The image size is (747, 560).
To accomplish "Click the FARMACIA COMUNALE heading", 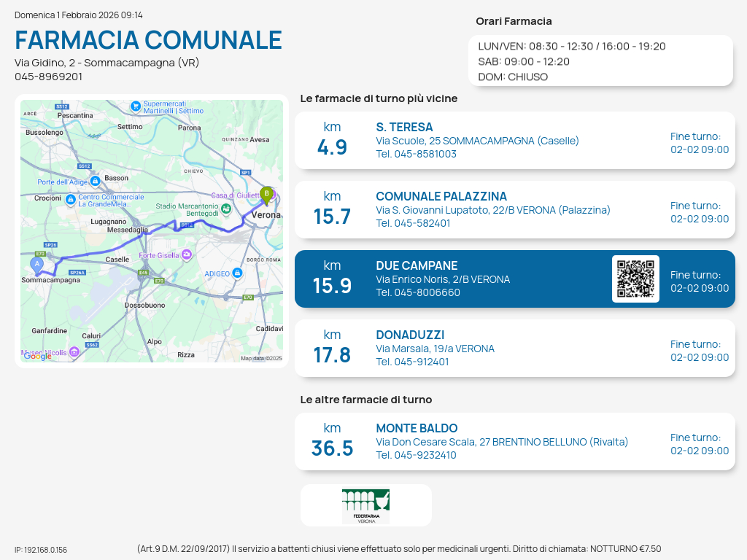I will [148, 40].
